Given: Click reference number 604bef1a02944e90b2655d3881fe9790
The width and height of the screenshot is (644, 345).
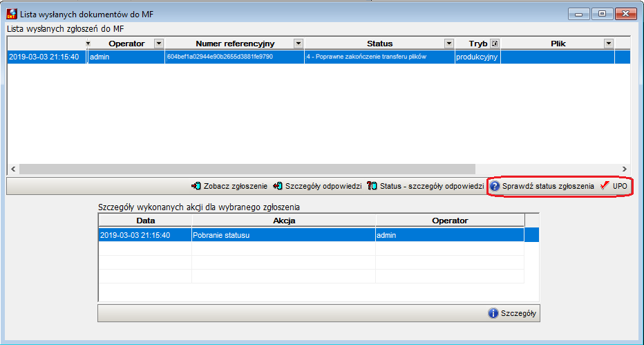Looking at the screenshot, I should [234, 57].
